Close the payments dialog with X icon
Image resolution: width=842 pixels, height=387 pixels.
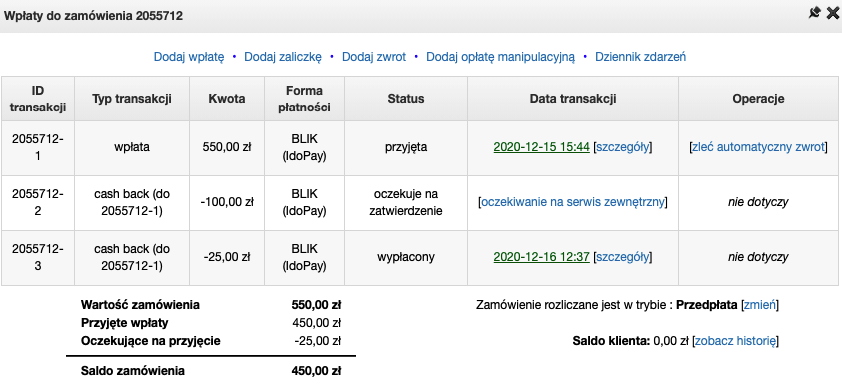point(832,13)
